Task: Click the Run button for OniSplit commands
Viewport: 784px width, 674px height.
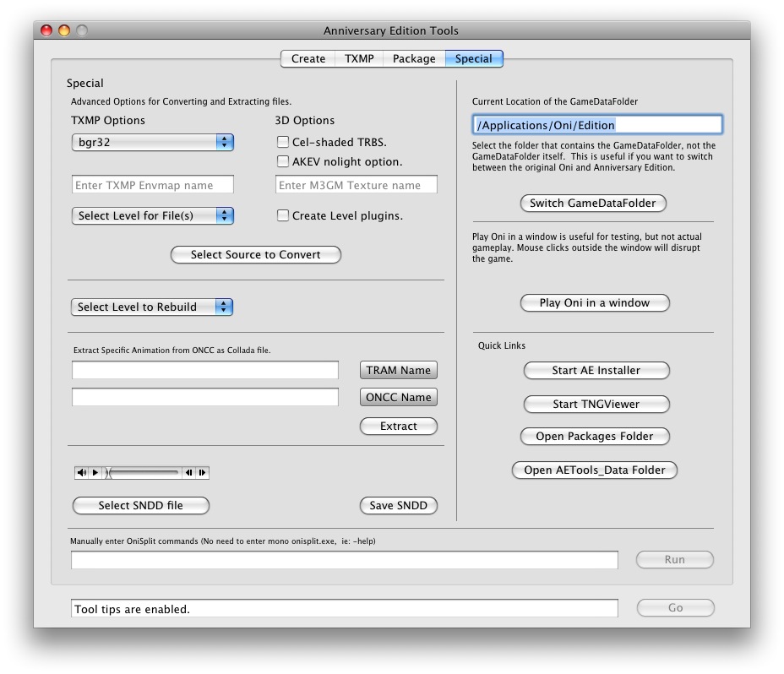Action: (x=674, y=559)
